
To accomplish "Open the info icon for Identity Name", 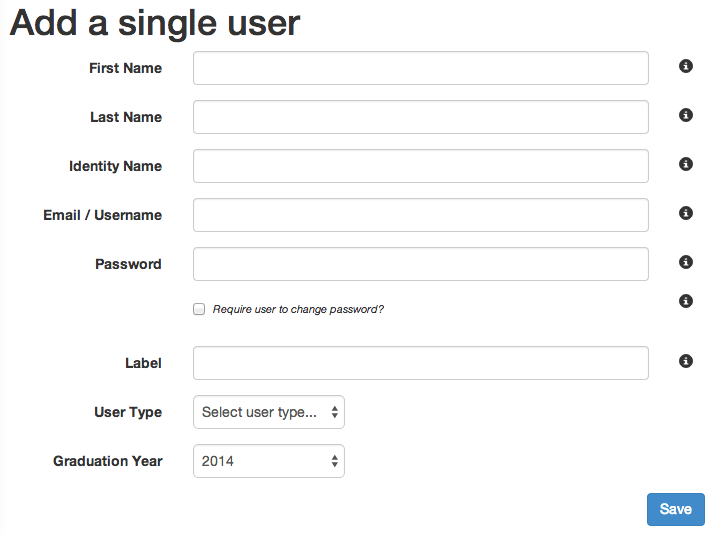I will [685, 164].
